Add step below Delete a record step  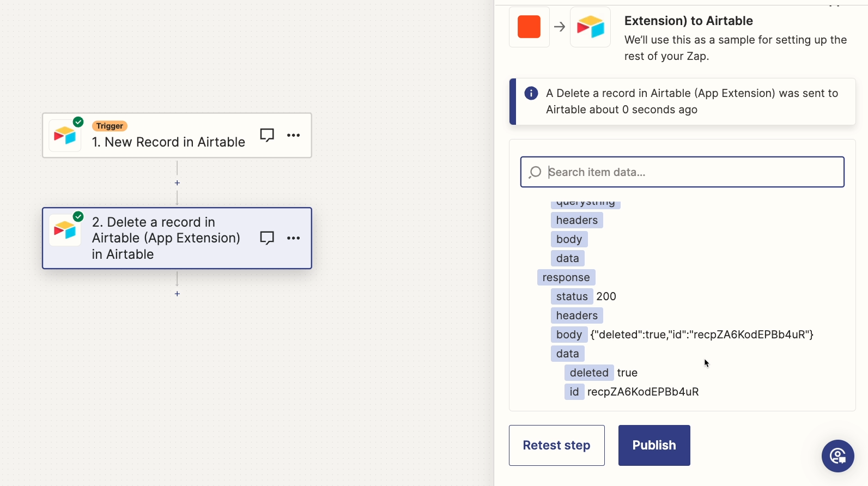[x=177, y=294]
